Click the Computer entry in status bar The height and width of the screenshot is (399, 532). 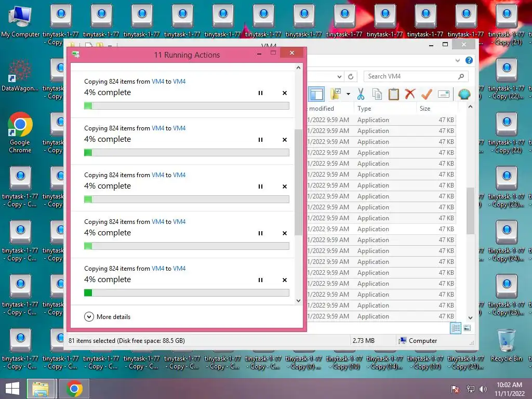click(x=418, y=341)
